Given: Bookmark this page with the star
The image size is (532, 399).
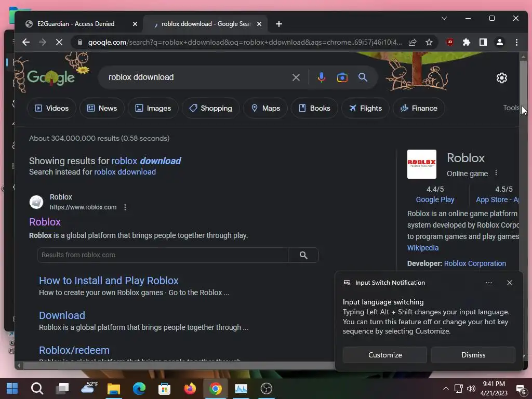Looking at the screenshot, I should 429,43.
